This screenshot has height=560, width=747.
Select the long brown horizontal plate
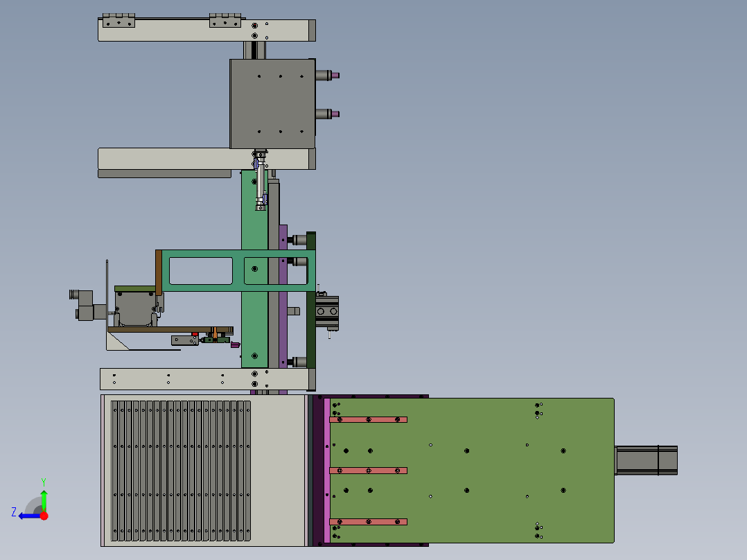170,329
